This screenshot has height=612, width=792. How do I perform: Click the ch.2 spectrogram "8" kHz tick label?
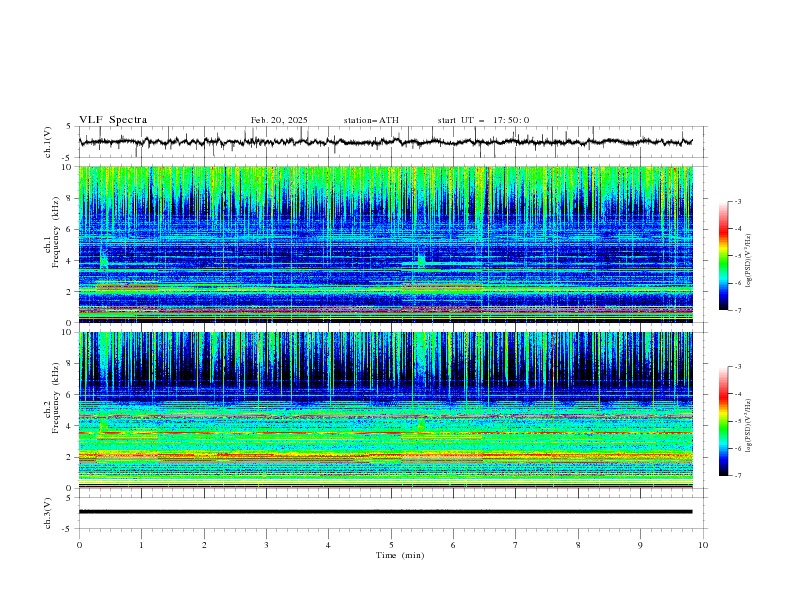pyautogui.click(x=70, y=364)
